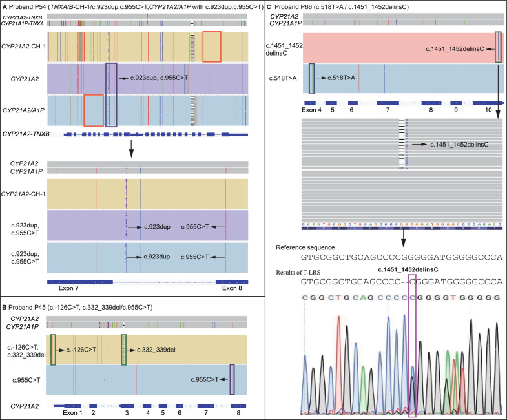Select the chromatogram base-call letters row
Image resolution: width=507 pixels, height=420 pixels.
pos(401,297)
